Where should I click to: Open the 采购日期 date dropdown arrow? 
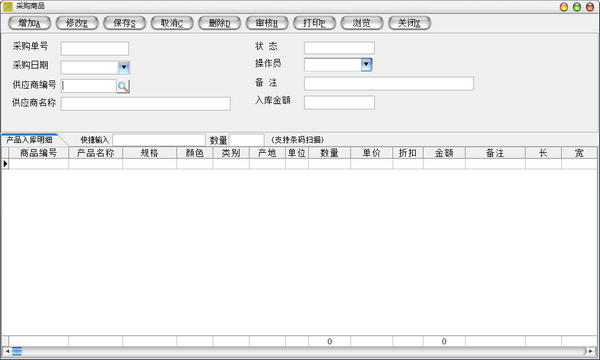(124, 67)
